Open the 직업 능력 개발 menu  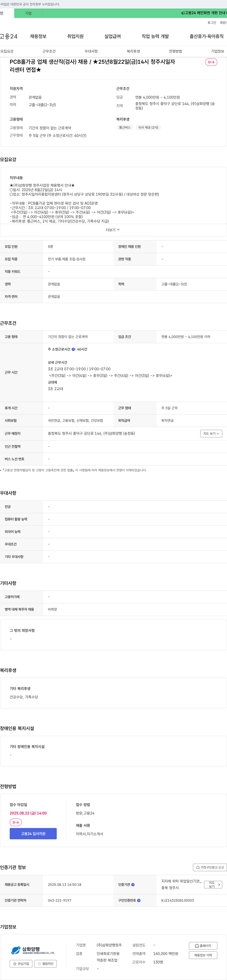[155, 37]
